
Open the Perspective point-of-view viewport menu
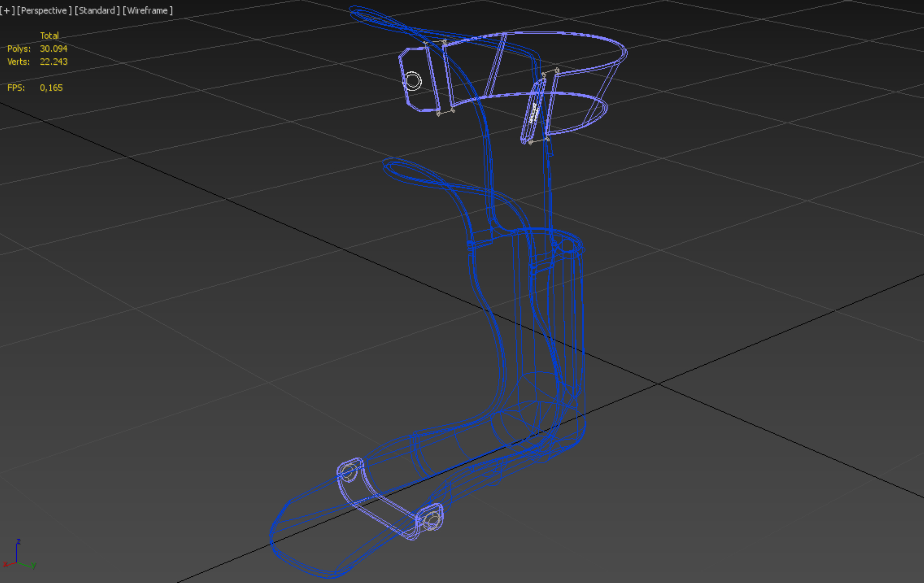pyautogui.click(x=44, y=11)
